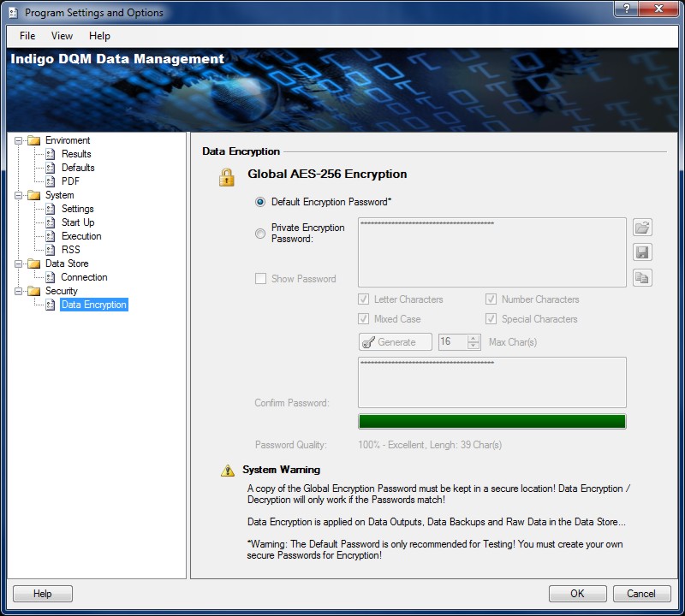The image size is (685, 616).
Task: Close the Program Settings and Options window
Action: 658,8
